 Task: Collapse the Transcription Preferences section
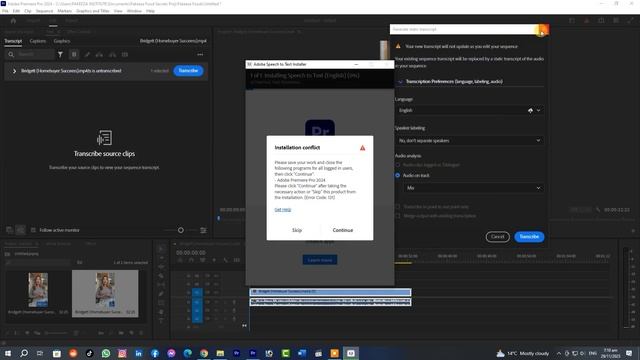point(400,82)
